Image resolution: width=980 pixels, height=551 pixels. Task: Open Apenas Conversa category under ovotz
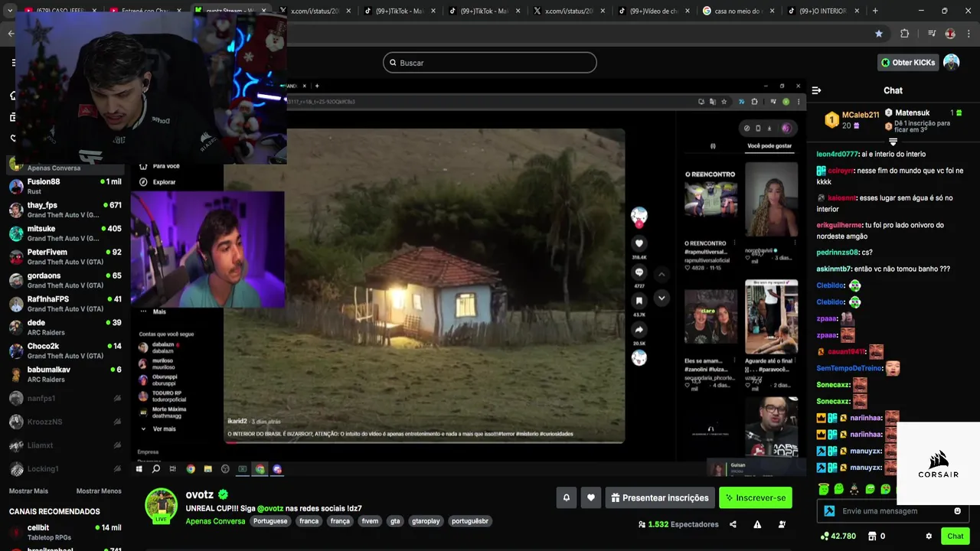[x=215, y=521]
